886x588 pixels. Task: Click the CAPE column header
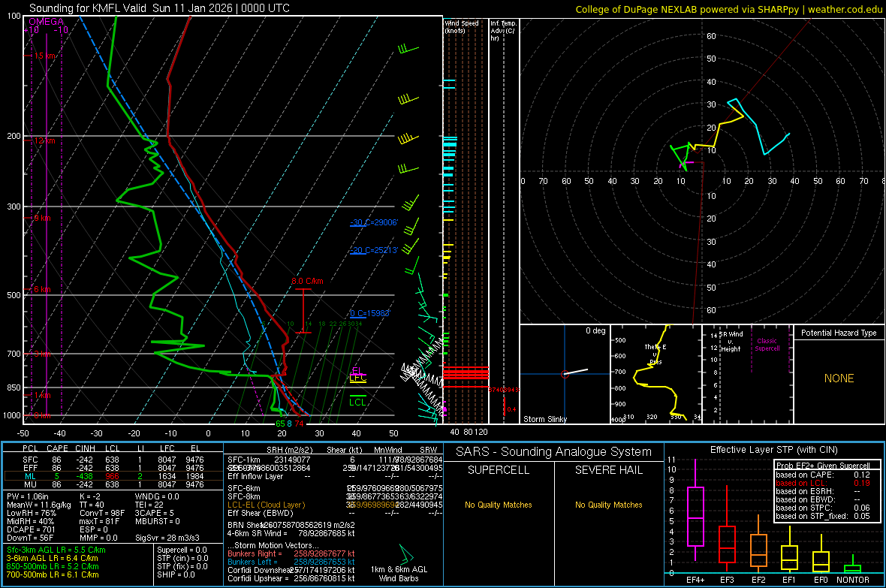click(x=57, y=448)
